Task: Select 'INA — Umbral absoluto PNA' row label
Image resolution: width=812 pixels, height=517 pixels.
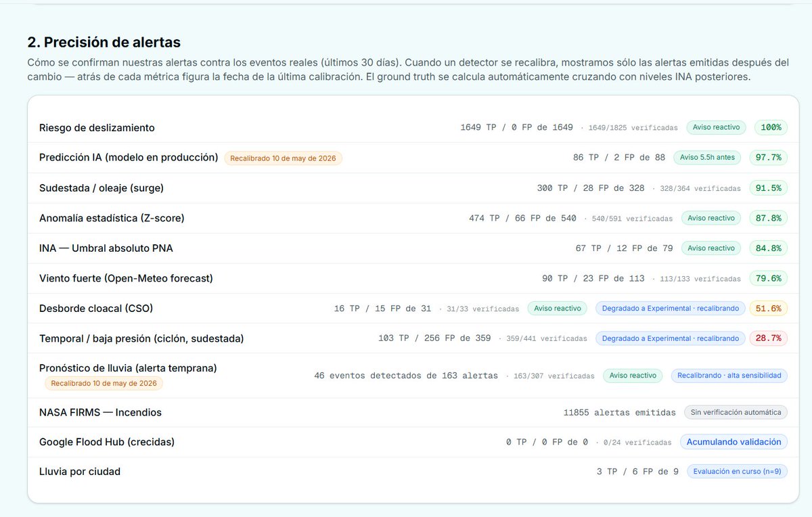Action: pyautogui.click(x=106, y=248)
